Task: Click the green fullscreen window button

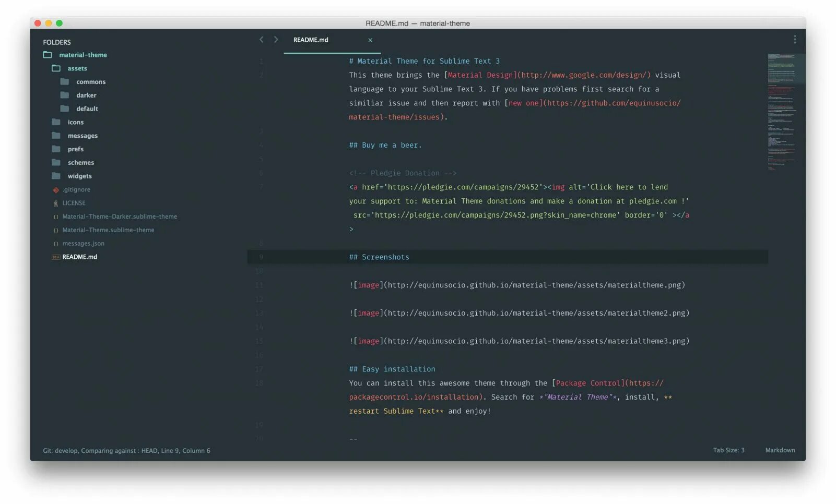Action: 60,23
